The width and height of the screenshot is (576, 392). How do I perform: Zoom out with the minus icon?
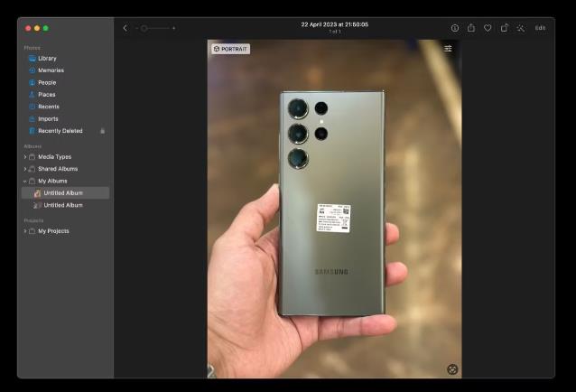click(x=136, y=28)
